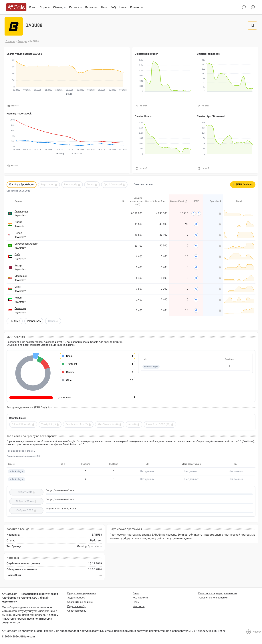Open the Бангладеш country link
The image size is (262, 644).
(x=21, y=212)
